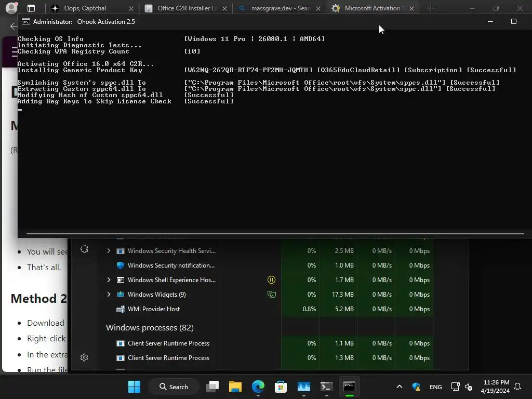
Task: Select the Microsoft Activation browser tab
Action: [372, 8]
